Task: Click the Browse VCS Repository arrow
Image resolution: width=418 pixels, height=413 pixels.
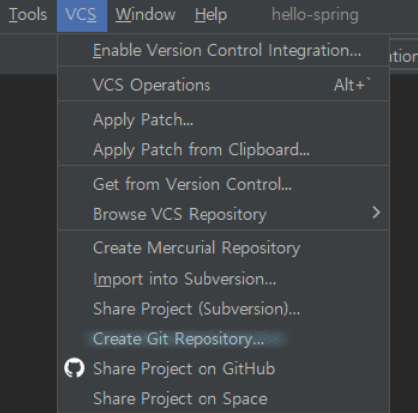Action: (376, 213)
